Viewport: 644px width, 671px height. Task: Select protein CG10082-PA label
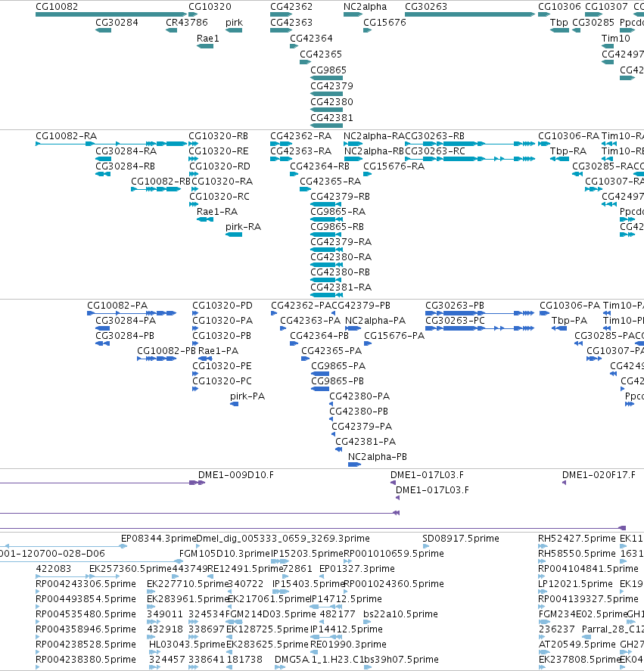click(117, 306)
